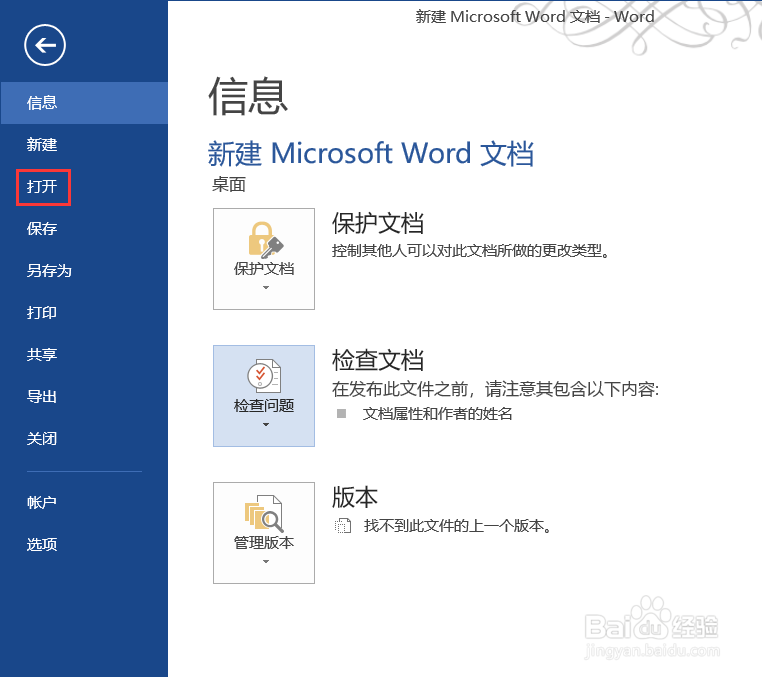The height and width of the screenshot is (677, 762).
Task: Open 选项 settings
Action: [84, 545]
